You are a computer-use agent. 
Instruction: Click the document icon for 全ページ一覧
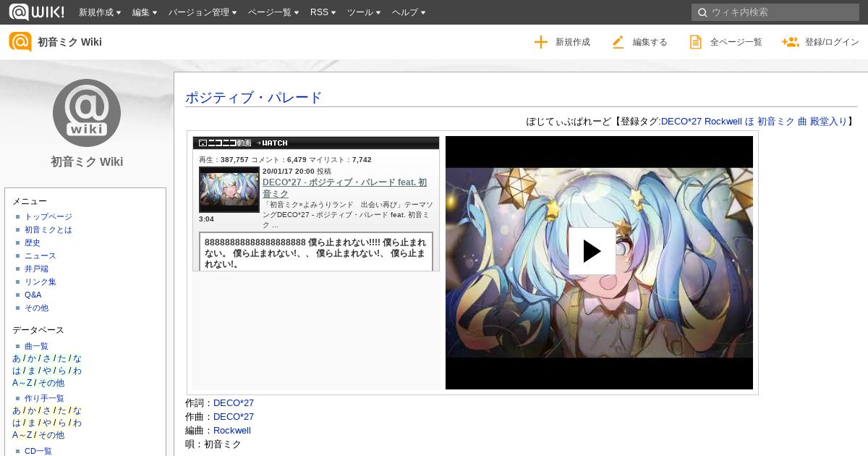(695, 42)
